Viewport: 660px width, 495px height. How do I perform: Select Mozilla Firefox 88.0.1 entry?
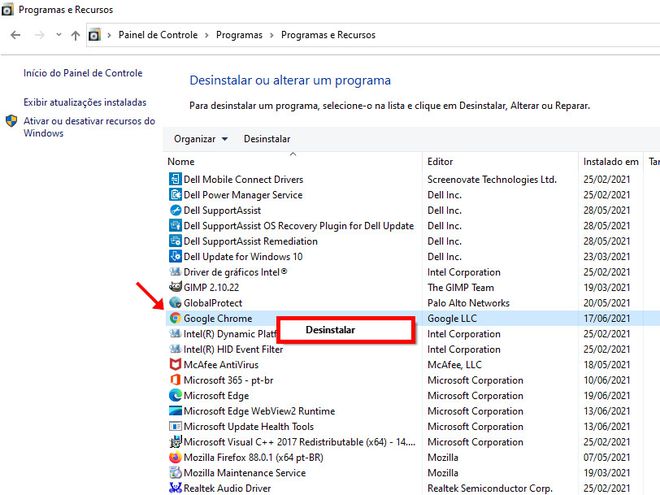pyautogui.click(x=253, y=458)
